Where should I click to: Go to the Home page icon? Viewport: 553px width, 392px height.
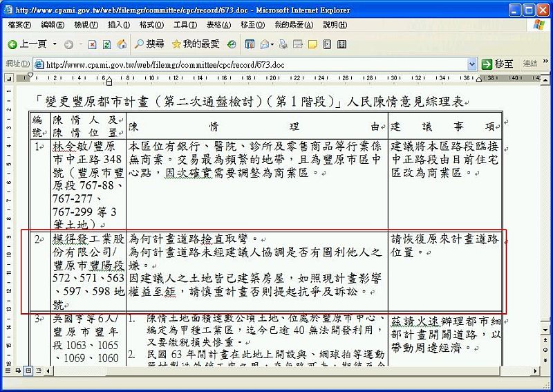pos(122,44)
